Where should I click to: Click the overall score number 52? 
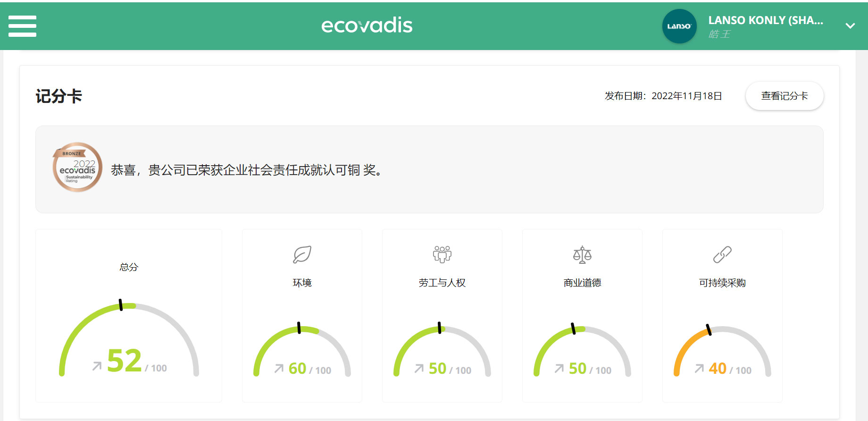[125, 361]
